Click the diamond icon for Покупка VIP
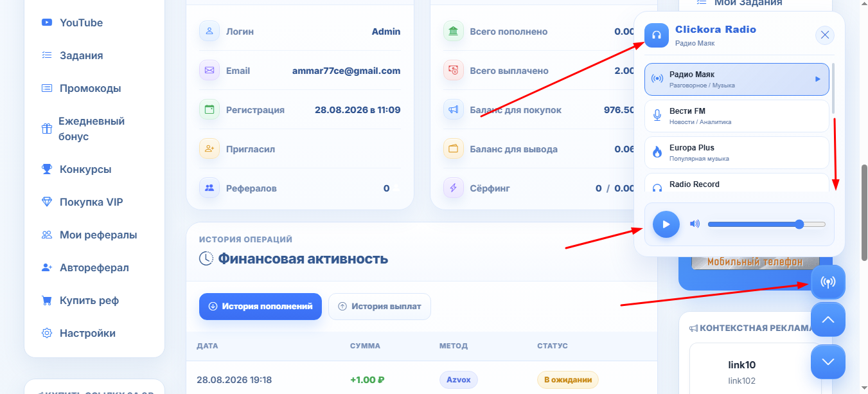The width and height of the screenshot is (868, 394). tap(46, 202)
